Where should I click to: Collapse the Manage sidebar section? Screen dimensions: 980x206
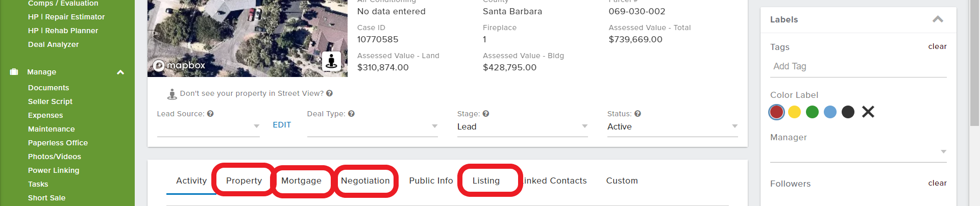click(x=120, y=72)
